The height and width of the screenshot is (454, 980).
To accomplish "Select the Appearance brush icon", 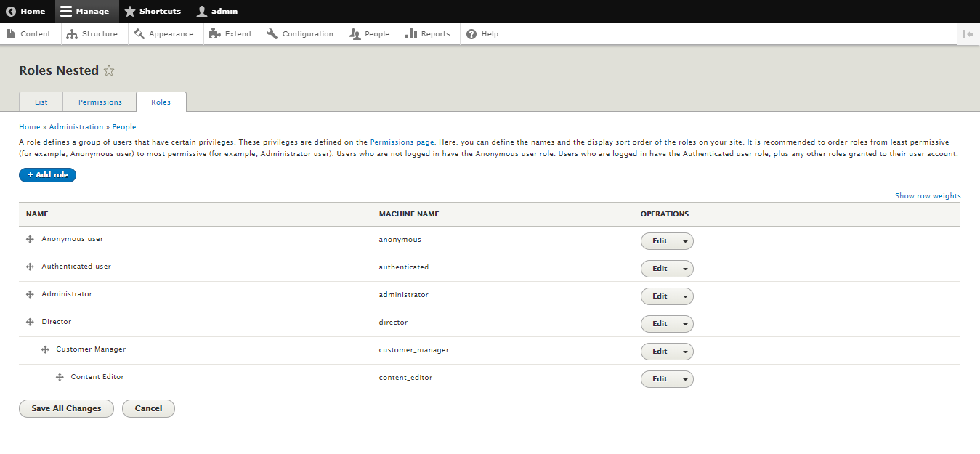I will 139,33.
